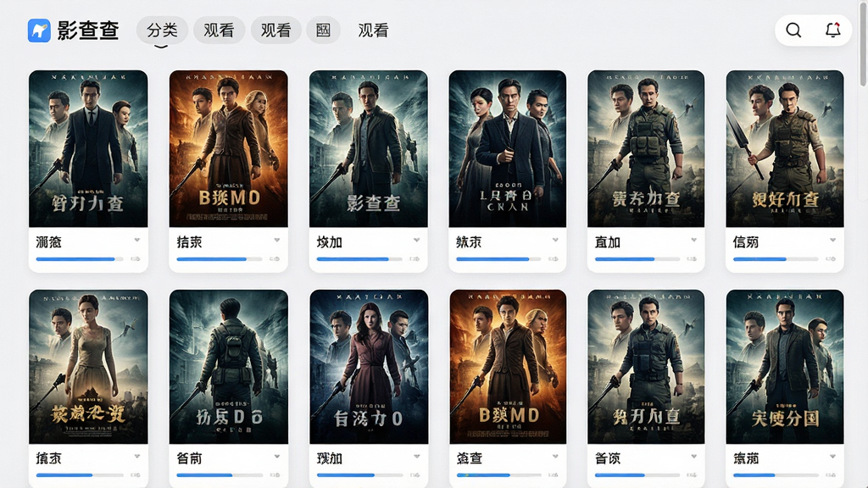Open the poster of woman in red coat
Viewport: 868px width, 488px height.
[x=369, y=367]
